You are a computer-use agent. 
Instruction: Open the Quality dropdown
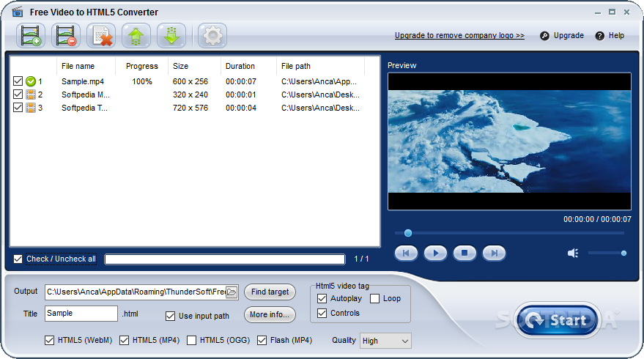coord(385,341)
